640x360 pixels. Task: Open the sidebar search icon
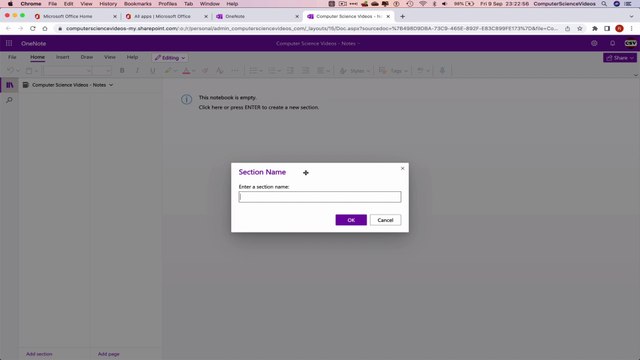pos(9,100)
